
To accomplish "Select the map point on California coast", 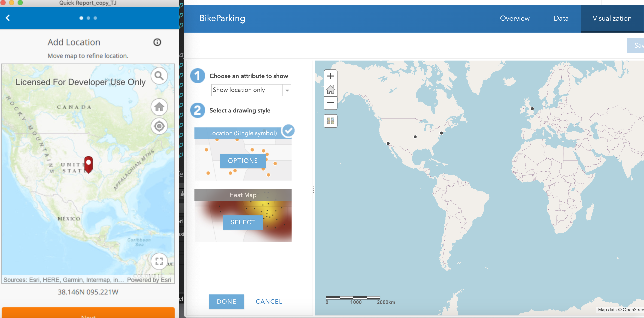I will click(388, 143).
